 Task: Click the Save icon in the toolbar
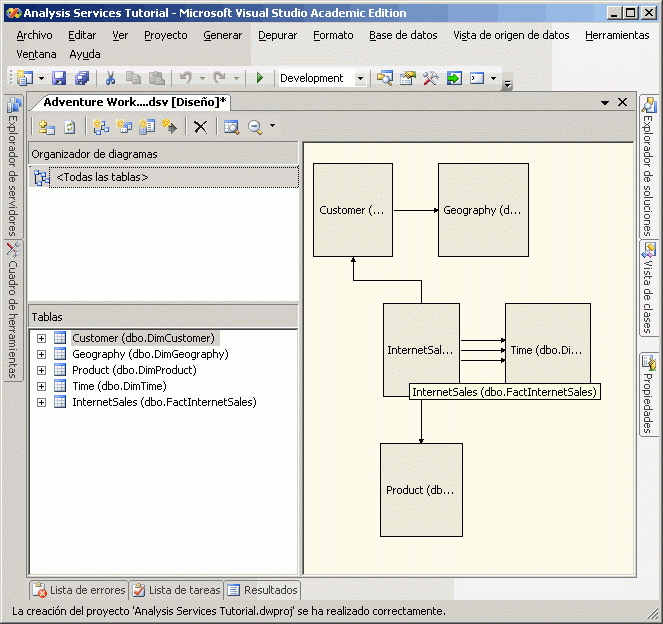click(59, 78)
